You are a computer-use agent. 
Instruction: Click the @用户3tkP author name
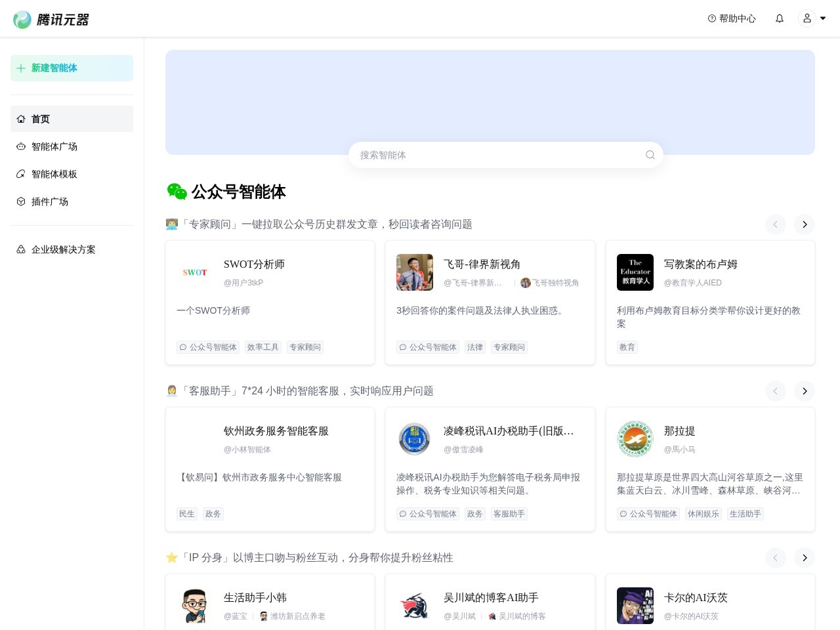pyautogui.click(x=243, y=283)
